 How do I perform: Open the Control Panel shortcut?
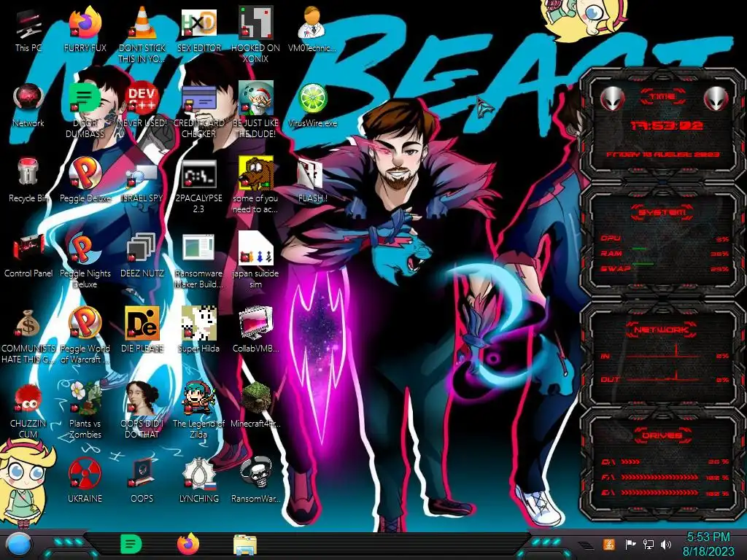pyautogui.click(x=28, y=254)
